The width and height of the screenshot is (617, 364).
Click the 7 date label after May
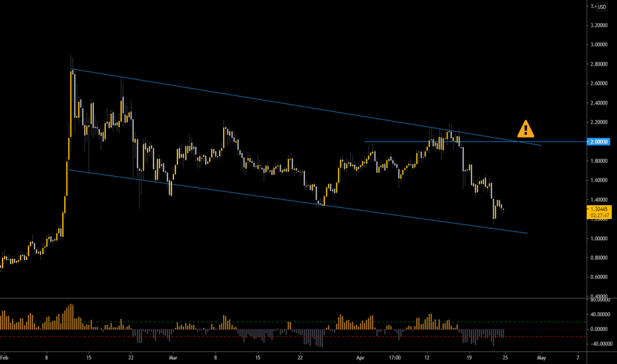click(x=578, y=357)
